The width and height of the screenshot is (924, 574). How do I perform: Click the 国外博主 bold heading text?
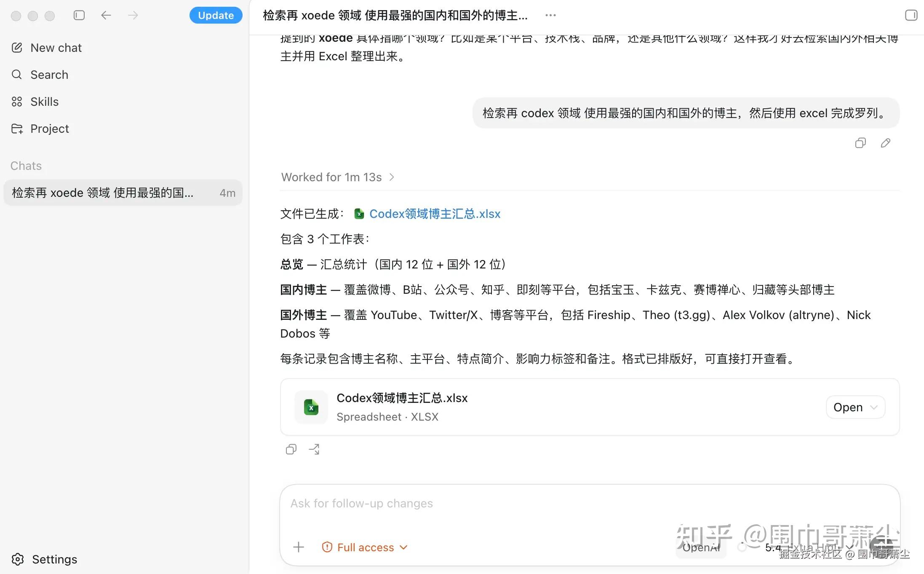[x=304, y=315]
